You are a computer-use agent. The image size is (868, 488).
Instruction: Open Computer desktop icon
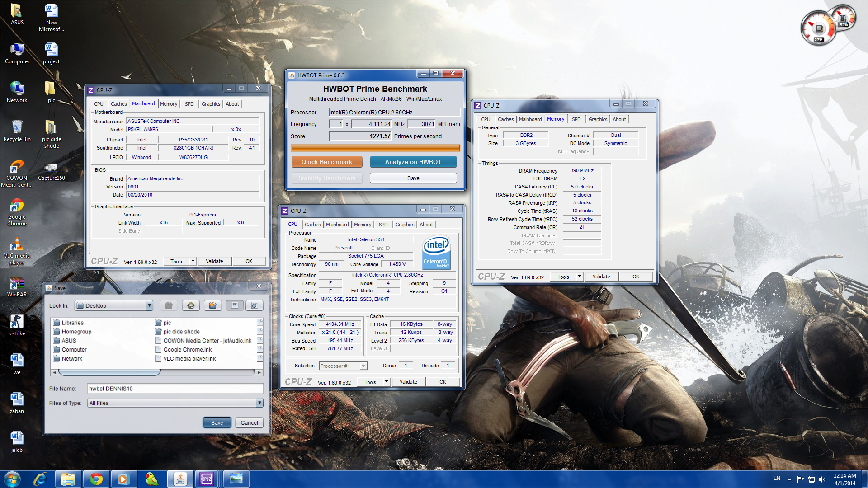pos(17,53)
